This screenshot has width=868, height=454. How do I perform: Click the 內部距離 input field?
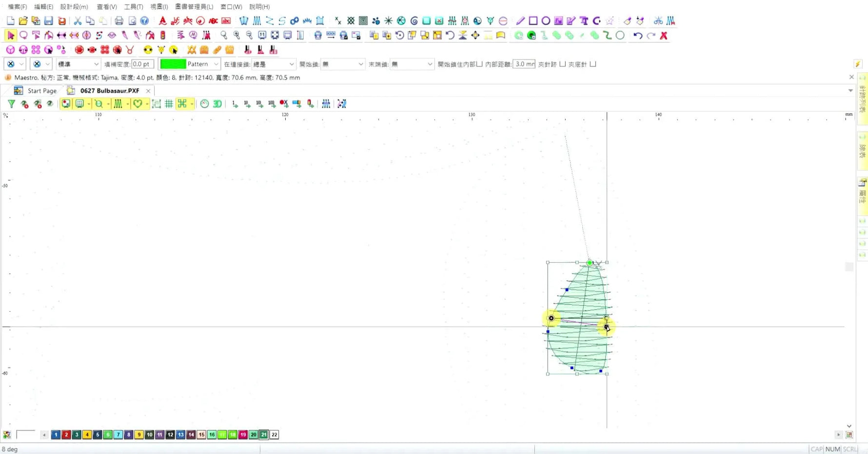tap(524, 64)
